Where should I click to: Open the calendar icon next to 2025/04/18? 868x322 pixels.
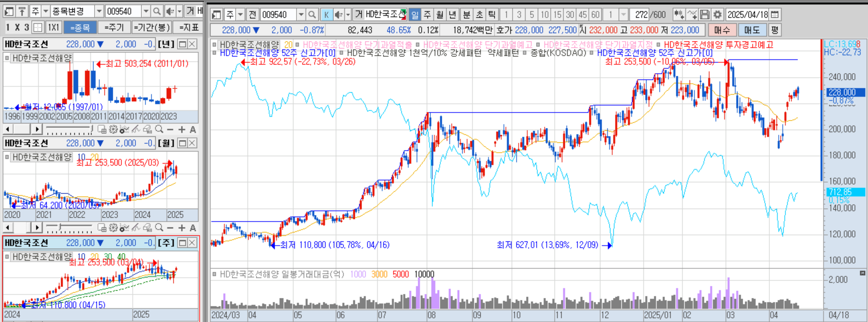click(775, 15)
